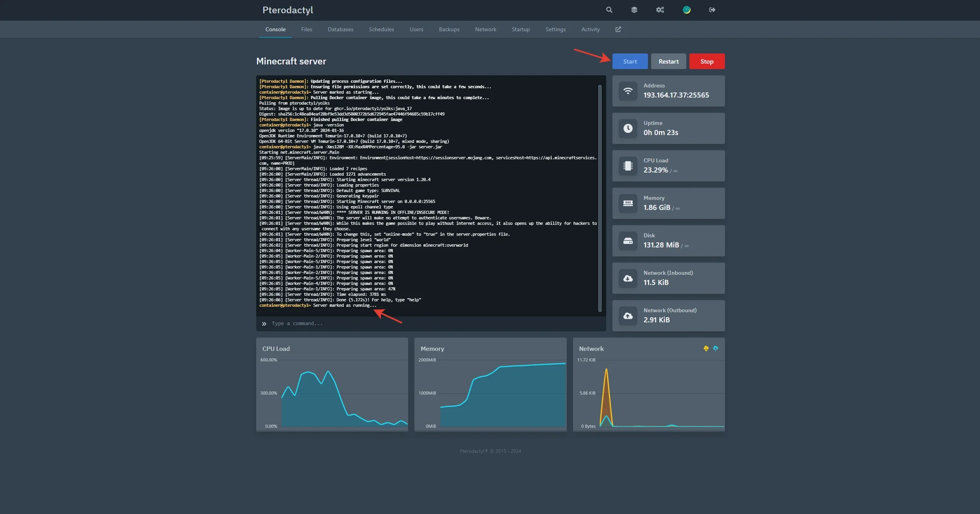Click the CPU Load chip icon
Image resolution: width=980 pixels, height=514 pixels.
point(628,166)
